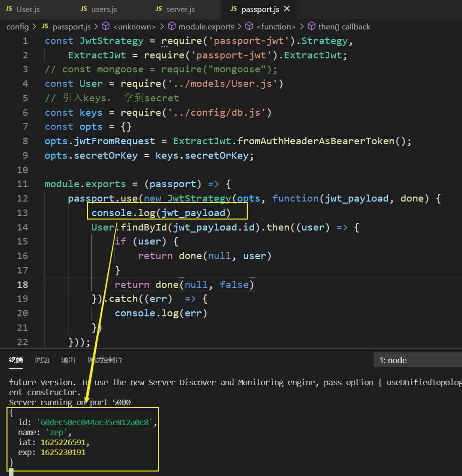Image resolution: width=462 pixels, height=476 pixels.
Task: Click 'if (user)' on line 15
Action: pos(140,241)
